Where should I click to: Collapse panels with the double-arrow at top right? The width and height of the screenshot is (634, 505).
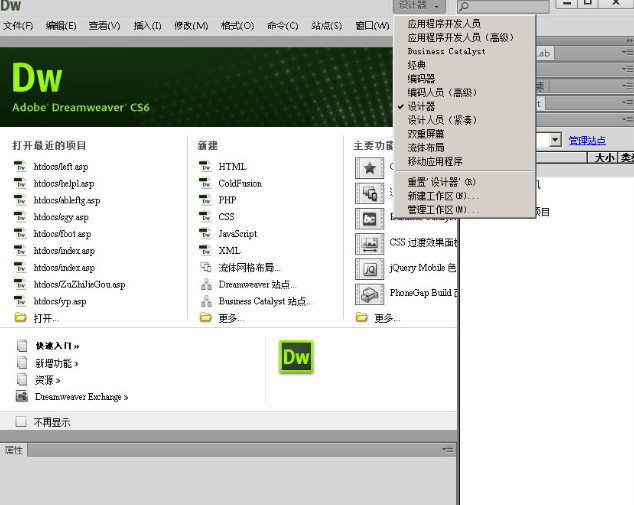(x=629, y=41)
